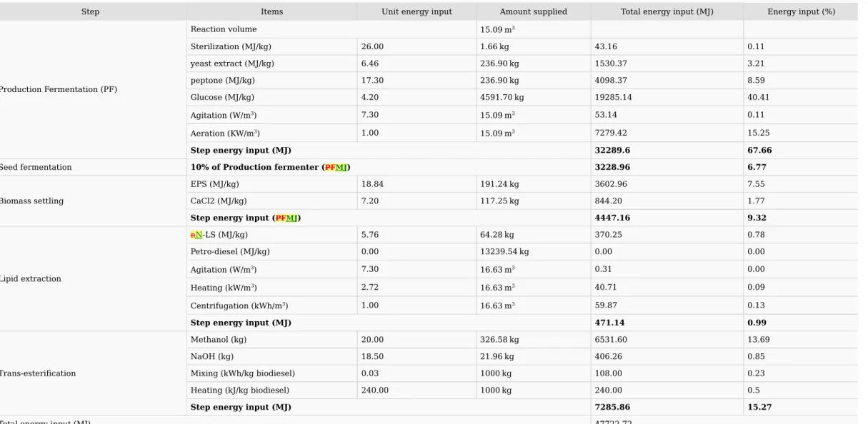The image size is (868, 424).
Task: Click the 'Mixing (kWh/kg biodiesel)' item
Action: tap(242, 373)
